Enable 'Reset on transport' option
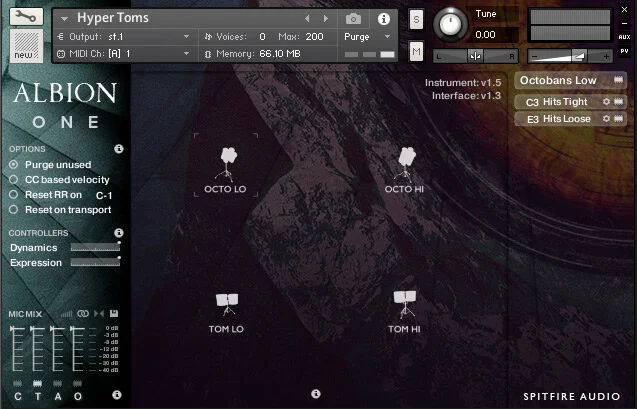Viewport: 637px width, 409px height. [x=14, y=210]
